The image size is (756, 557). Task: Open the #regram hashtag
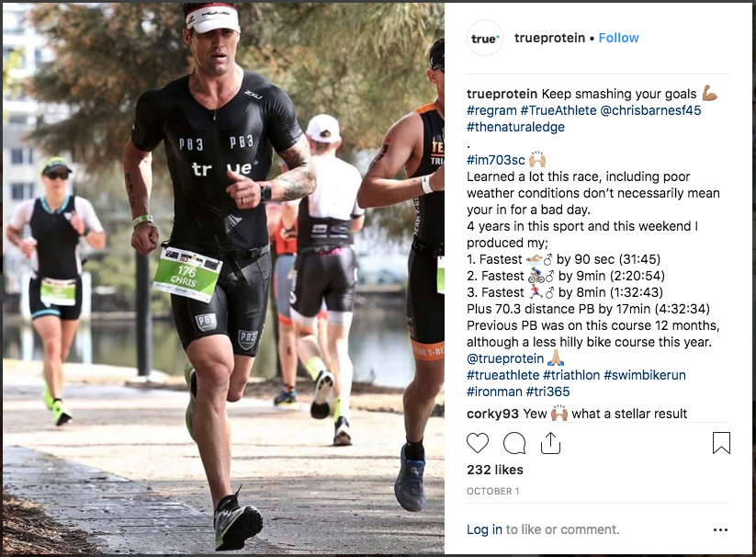tap(491, 110)
